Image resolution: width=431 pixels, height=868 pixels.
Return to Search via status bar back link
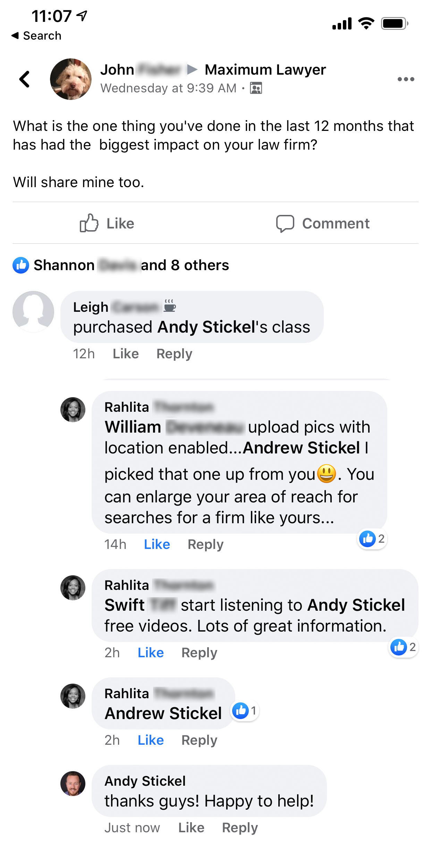pyautogui.click(x=36, y=35)
